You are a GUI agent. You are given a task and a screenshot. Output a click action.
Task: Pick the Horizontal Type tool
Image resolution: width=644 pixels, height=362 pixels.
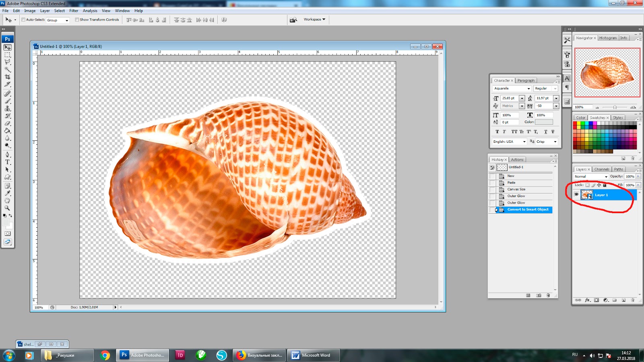tap(7, 162)
